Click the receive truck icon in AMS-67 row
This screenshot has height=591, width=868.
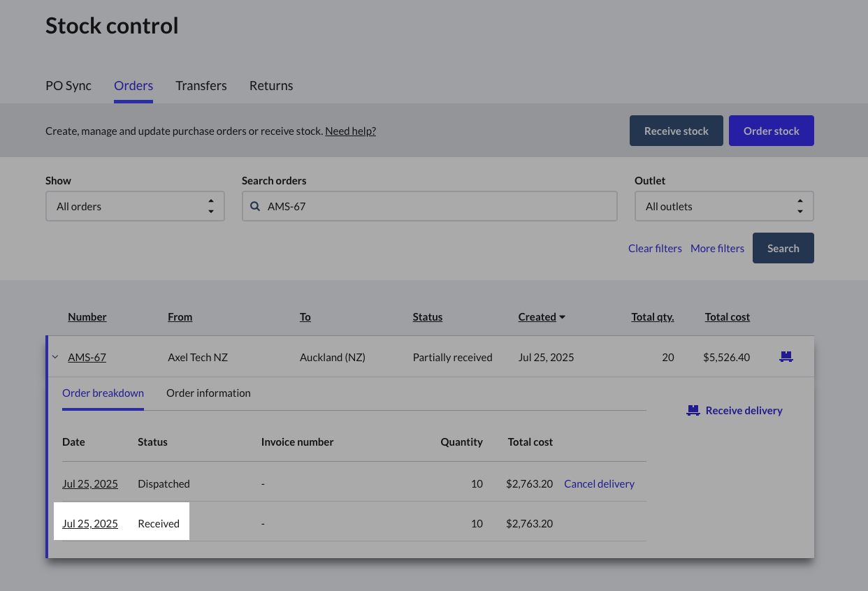click(786, 357)
